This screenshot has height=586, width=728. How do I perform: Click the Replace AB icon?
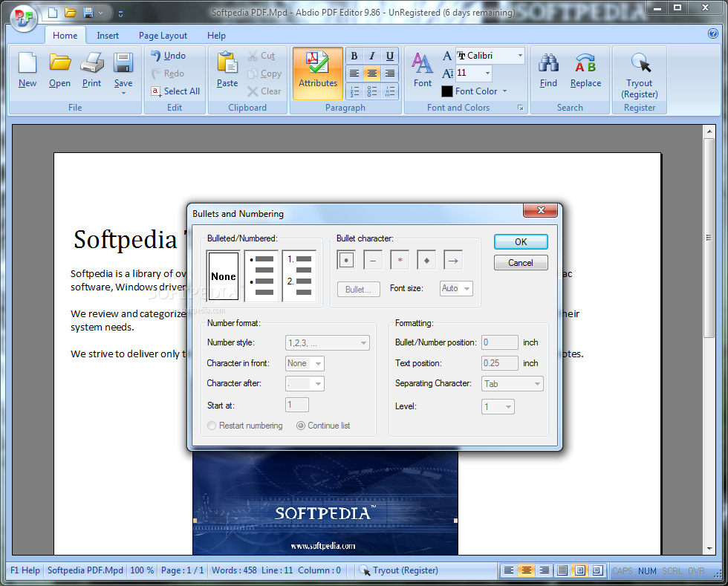585,62
